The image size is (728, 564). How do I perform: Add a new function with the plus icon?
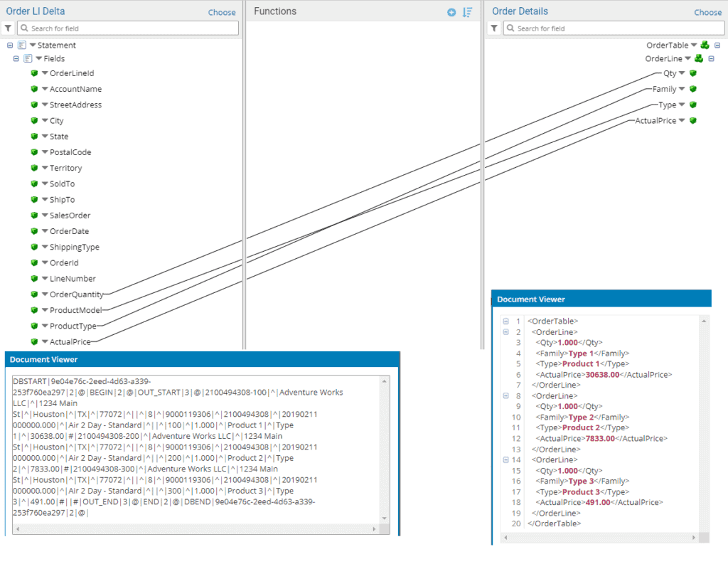451,13
